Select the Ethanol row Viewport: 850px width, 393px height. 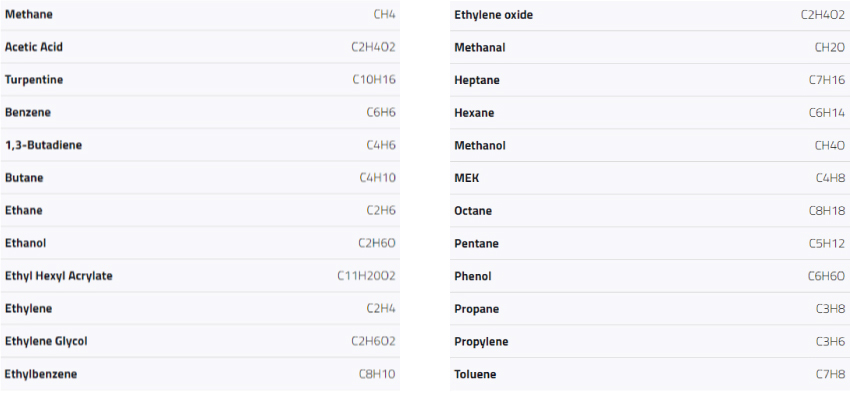[x=200, y=243]
